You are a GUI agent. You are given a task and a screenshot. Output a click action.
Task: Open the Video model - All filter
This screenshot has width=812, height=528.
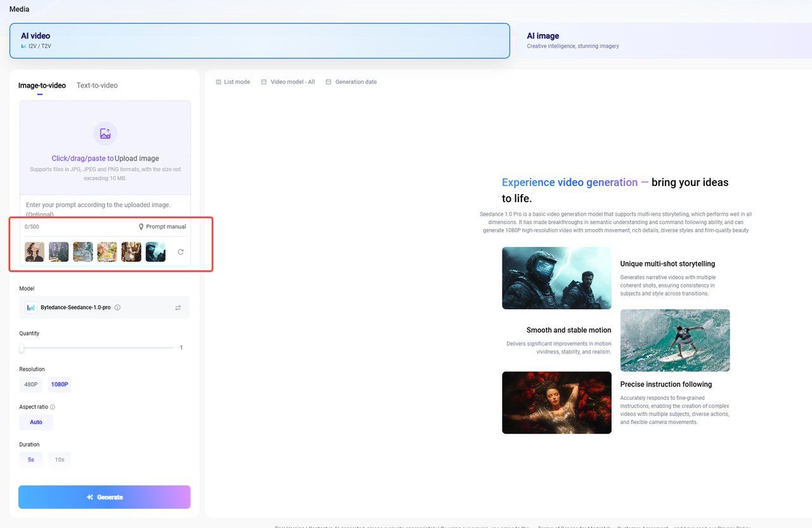coord(288,82)
